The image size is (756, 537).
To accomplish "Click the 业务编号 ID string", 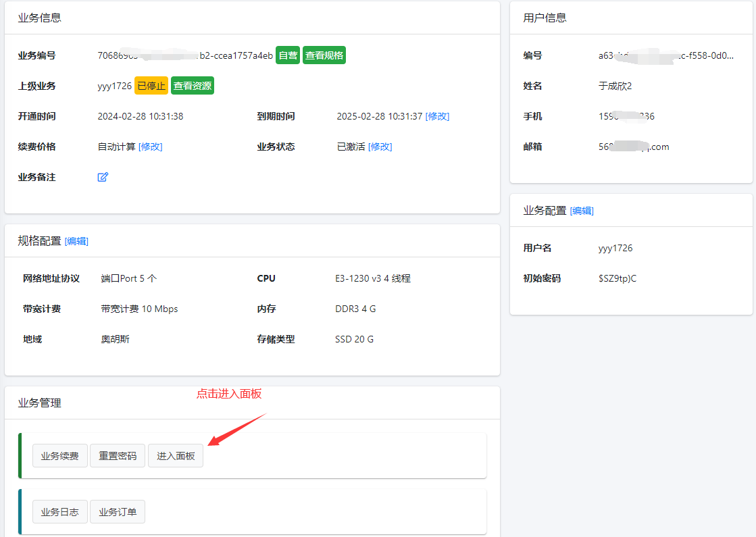I will [x=185, y=55].
